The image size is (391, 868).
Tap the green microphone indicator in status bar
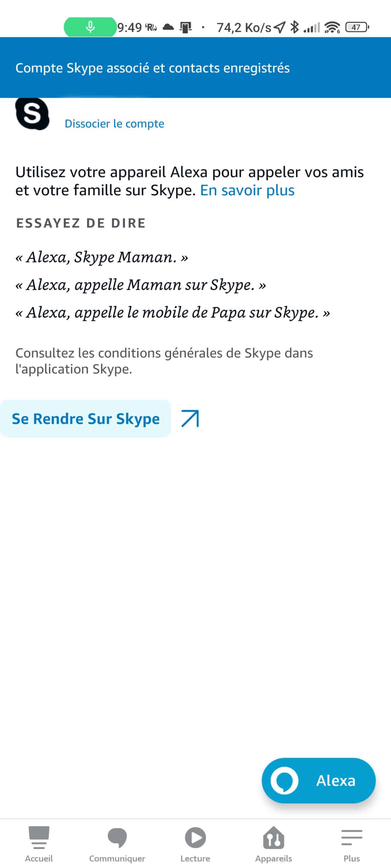pos(90,27)
